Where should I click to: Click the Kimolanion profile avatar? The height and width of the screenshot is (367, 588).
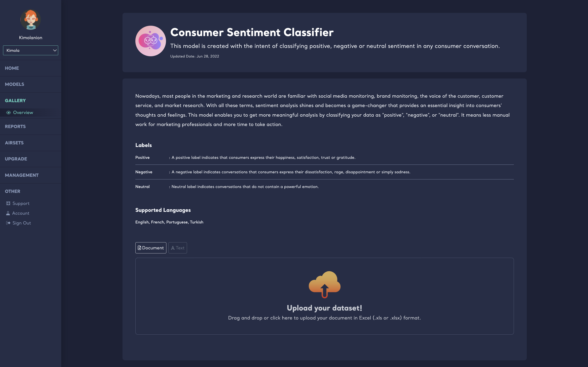pos(31,20)
